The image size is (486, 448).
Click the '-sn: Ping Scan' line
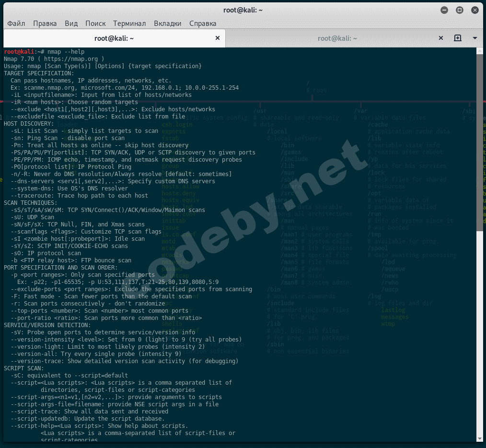click(x=68, y=138)
